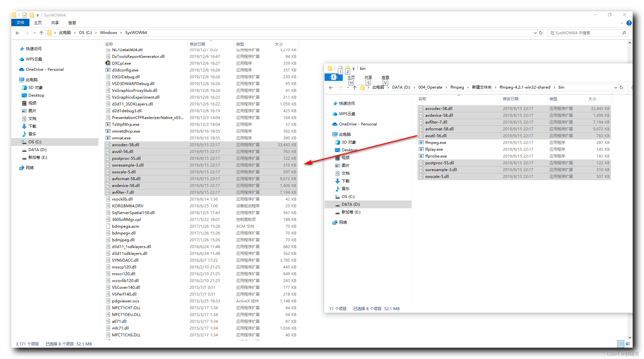Screen dimensions: 644x359
Task: Click the Help question mark icon
Action: [x=629, y=23]
